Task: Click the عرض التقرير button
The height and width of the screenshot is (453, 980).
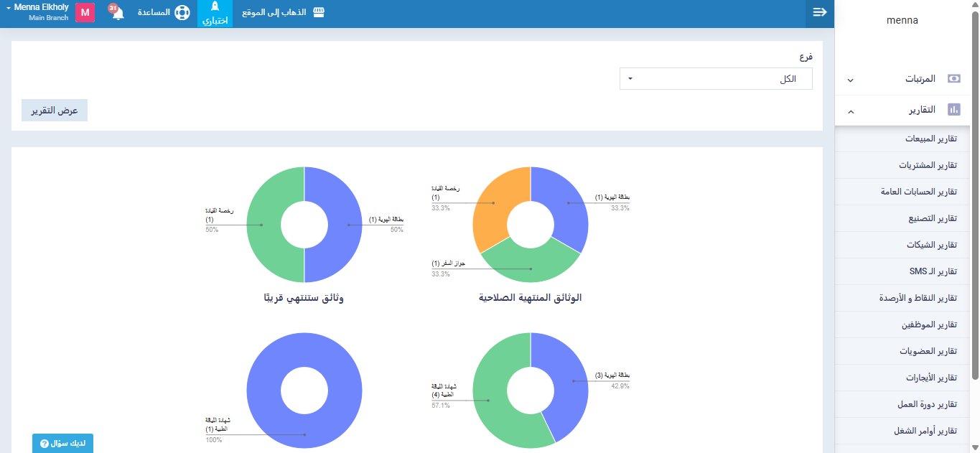Action: 55,111
